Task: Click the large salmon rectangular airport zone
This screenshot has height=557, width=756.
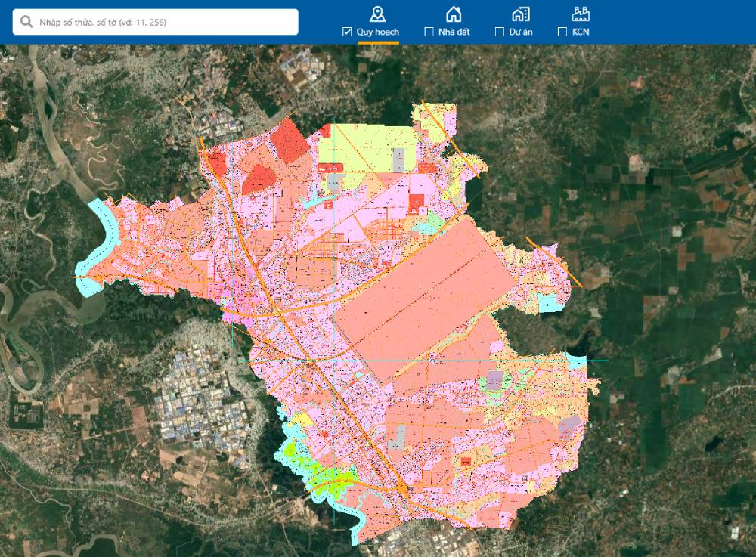Action: pos(423,295)
